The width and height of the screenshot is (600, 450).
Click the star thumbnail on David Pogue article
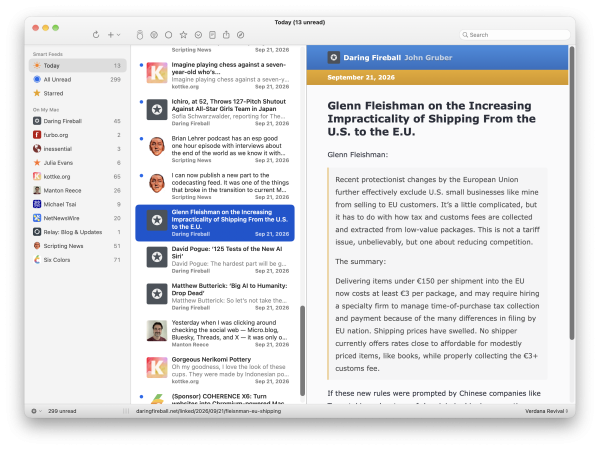click(157, 257)
